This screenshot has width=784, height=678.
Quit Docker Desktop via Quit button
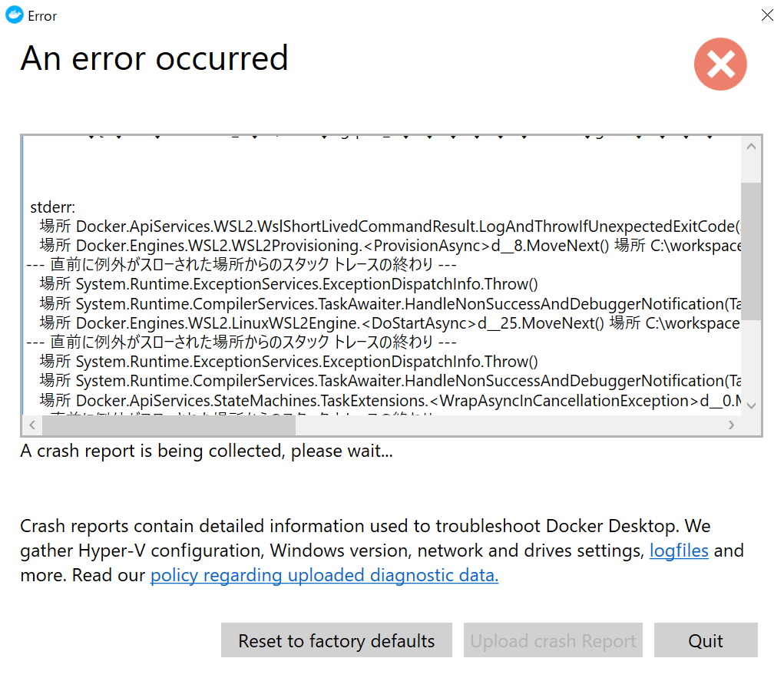tap(706, 640)
